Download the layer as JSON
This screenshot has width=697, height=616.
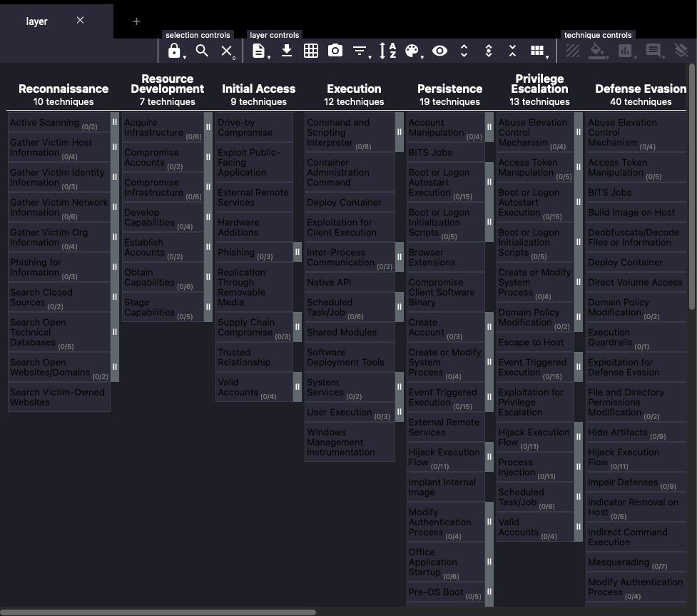286,51
